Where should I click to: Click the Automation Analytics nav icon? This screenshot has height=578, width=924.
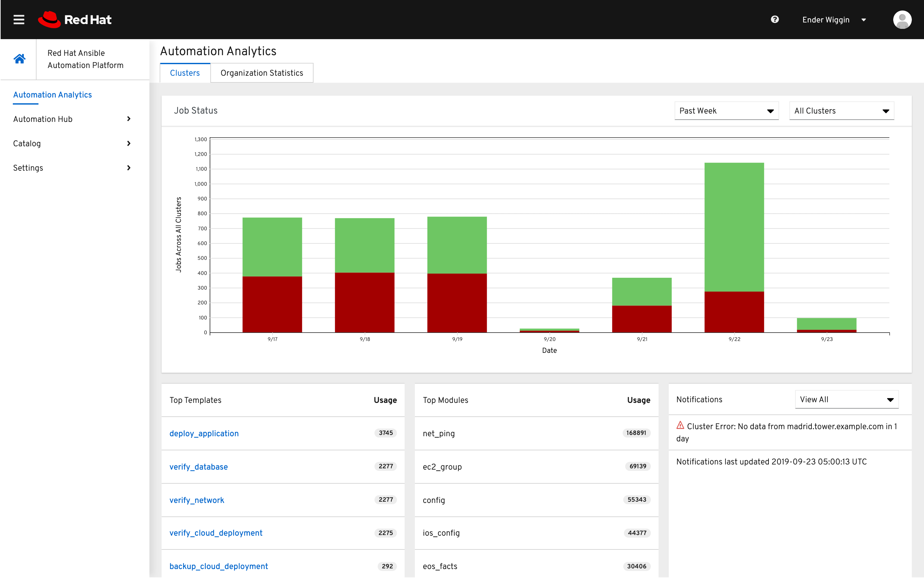[x=52, y=95]
